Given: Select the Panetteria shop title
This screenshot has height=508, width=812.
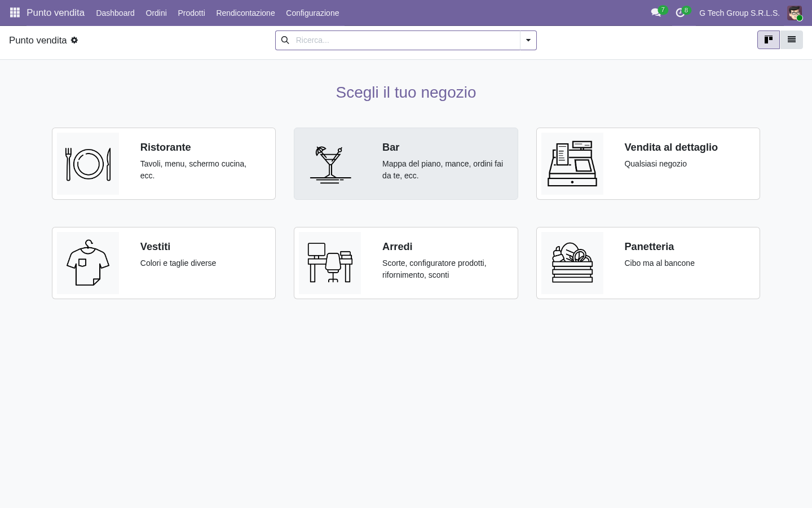Looking at the screenshot, I should click(x=649, y=247).
